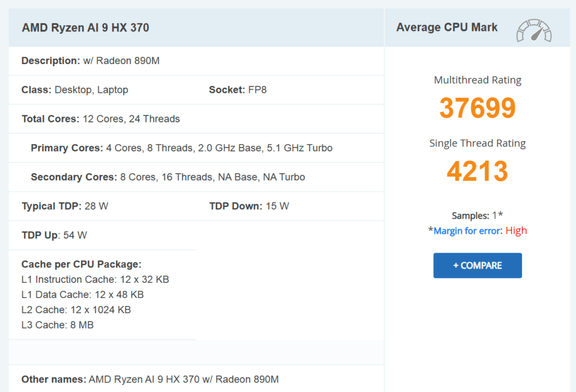The height and width of the screenshot is (392, 576).
Task: Click the Samples: 1* text
Action: (477, 215)
